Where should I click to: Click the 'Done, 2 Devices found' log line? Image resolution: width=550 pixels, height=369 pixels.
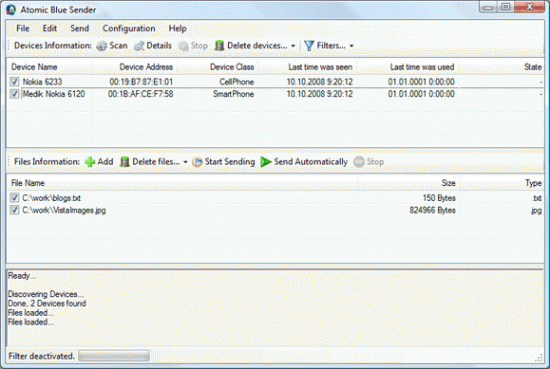pyautogui.click(x=47, y=303)
